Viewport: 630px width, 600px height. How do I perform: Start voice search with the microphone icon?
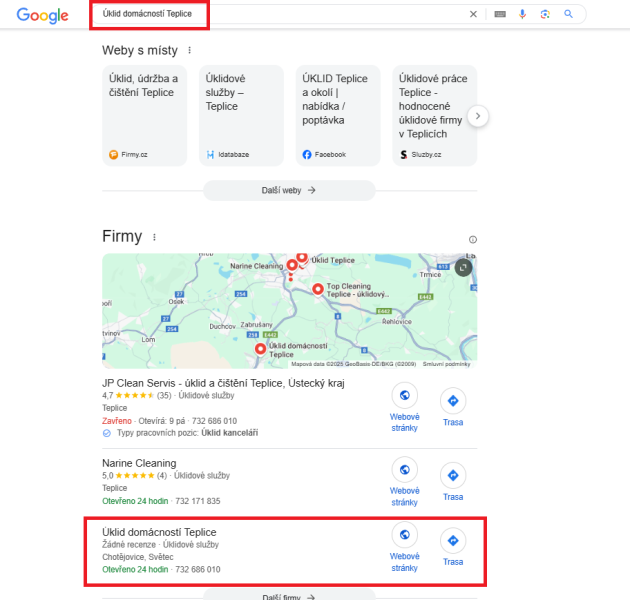[x=522, y=14]
